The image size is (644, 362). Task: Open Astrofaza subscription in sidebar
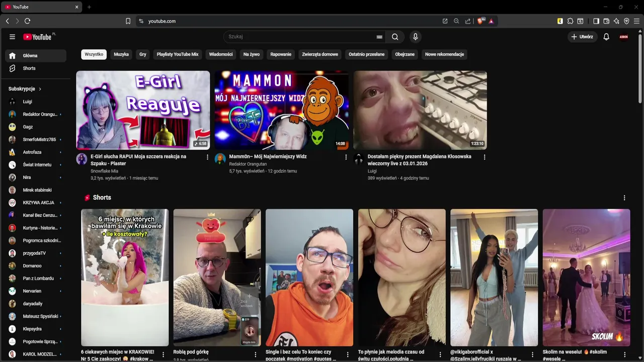[x=35, y=152]
